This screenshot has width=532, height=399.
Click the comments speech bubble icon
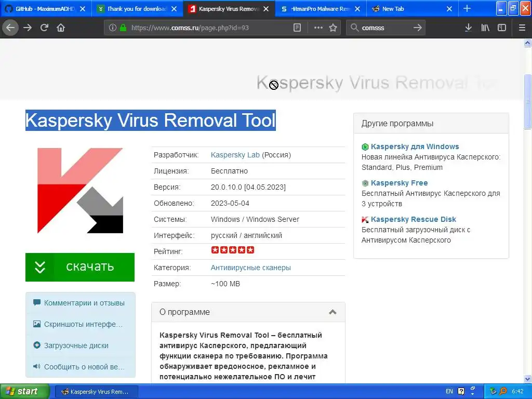click(x=37, y=302)
